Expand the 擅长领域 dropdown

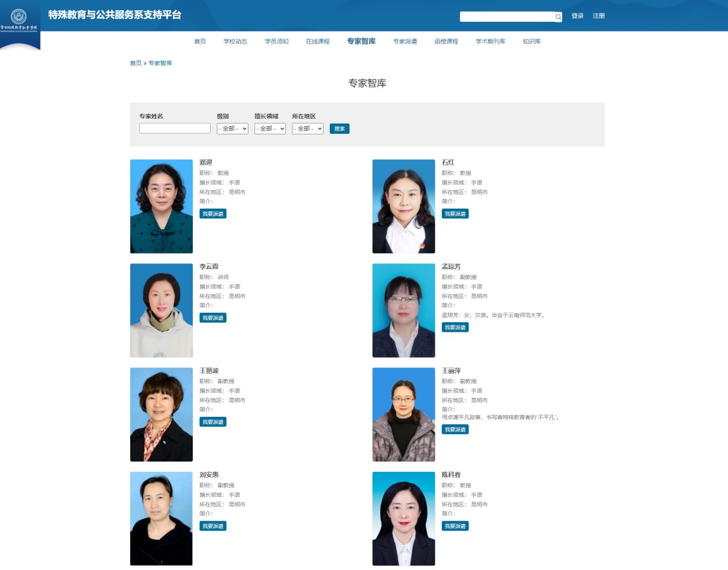270,129
